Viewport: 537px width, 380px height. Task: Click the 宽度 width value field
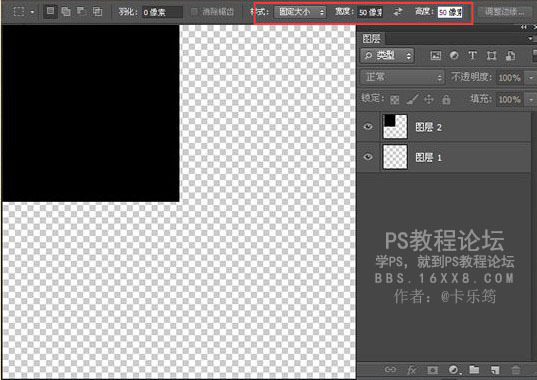click(x=370, y=12)
